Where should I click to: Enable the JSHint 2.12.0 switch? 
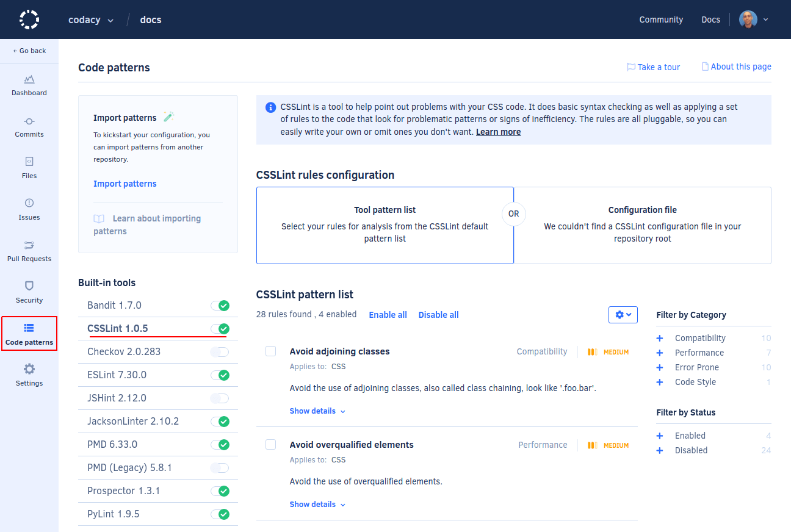tap(220, 398)
